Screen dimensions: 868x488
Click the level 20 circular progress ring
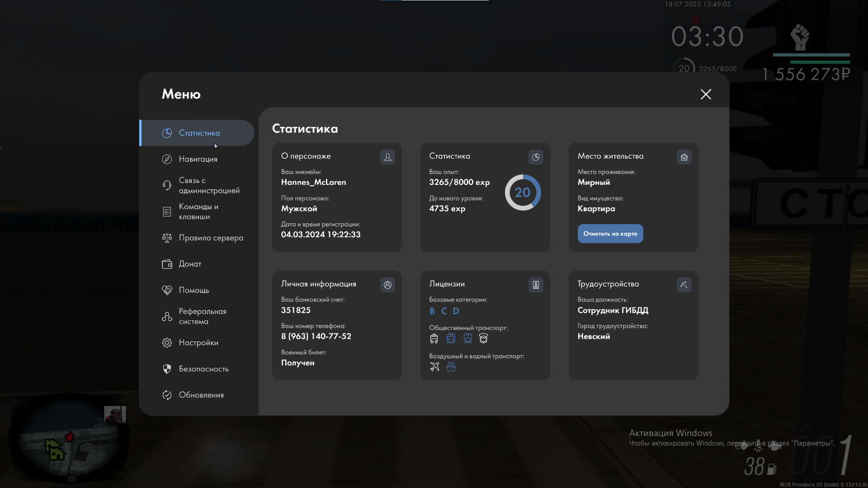523,192
